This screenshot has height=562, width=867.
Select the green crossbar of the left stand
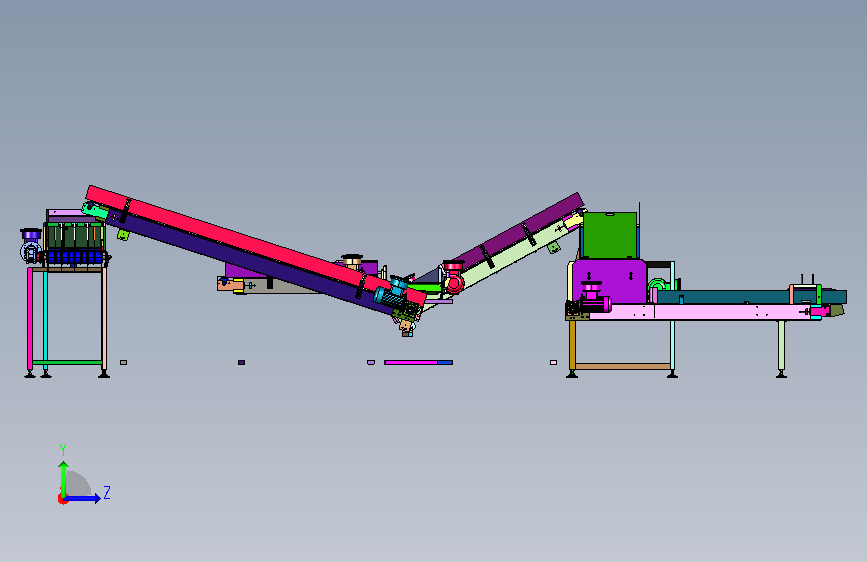pos(67,362)
